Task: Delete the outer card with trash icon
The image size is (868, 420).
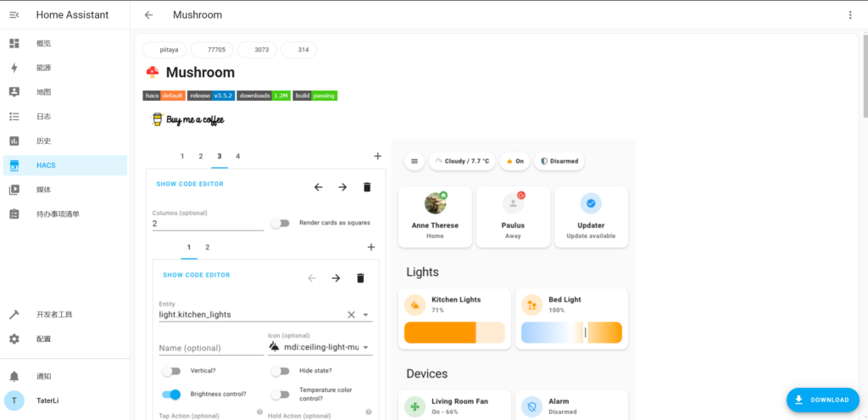Action: (367, 187)
